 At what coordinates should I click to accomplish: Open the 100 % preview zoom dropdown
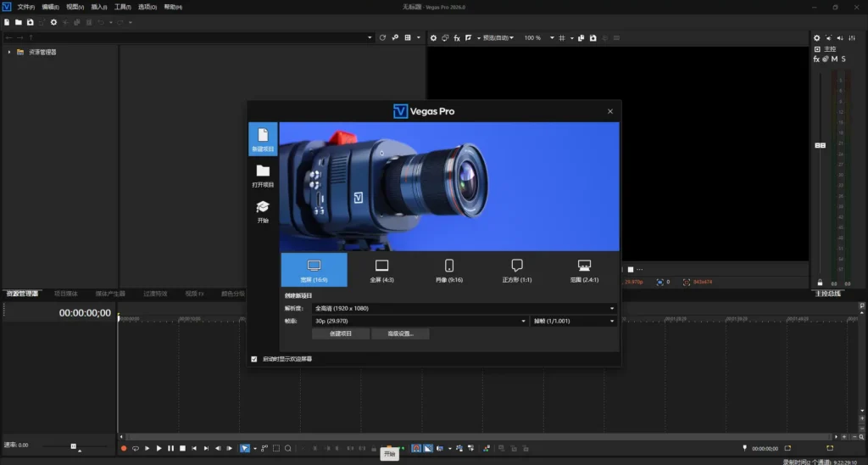point(538,38)
